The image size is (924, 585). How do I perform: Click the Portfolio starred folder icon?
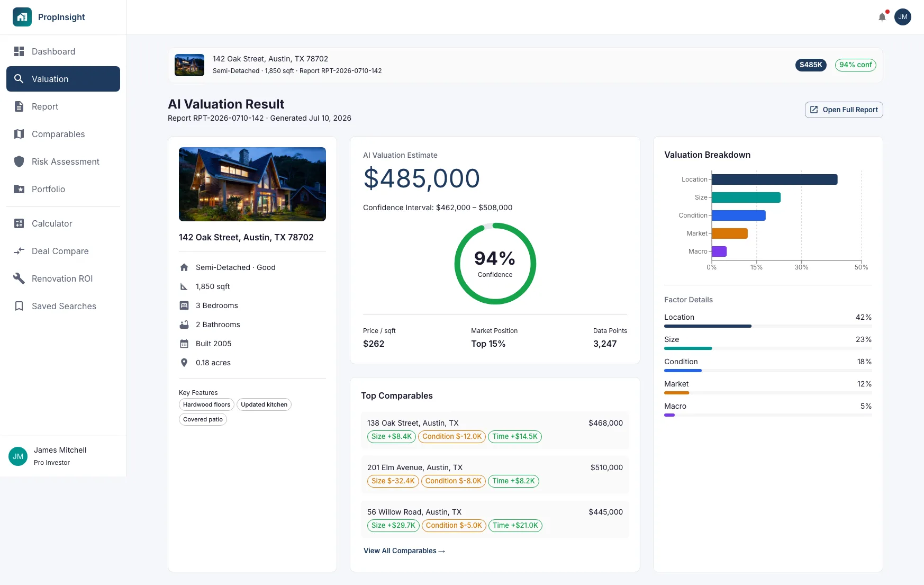tap(19, 189)
